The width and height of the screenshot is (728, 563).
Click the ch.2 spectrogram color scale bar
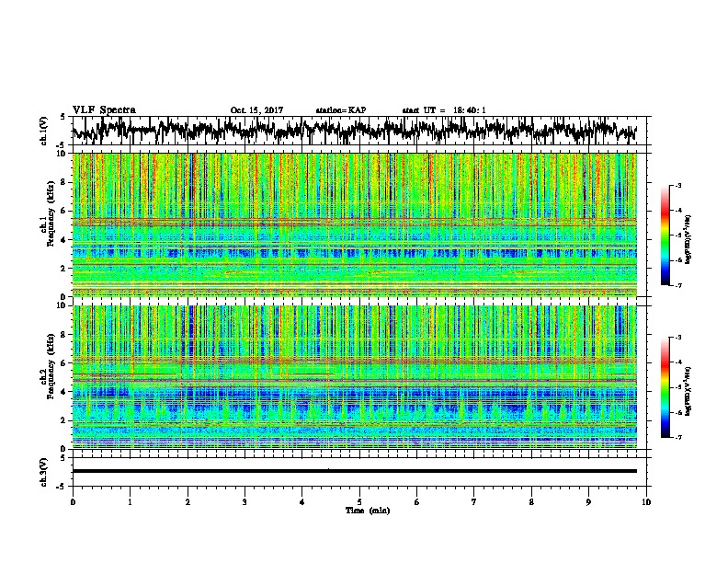point(665,387)
